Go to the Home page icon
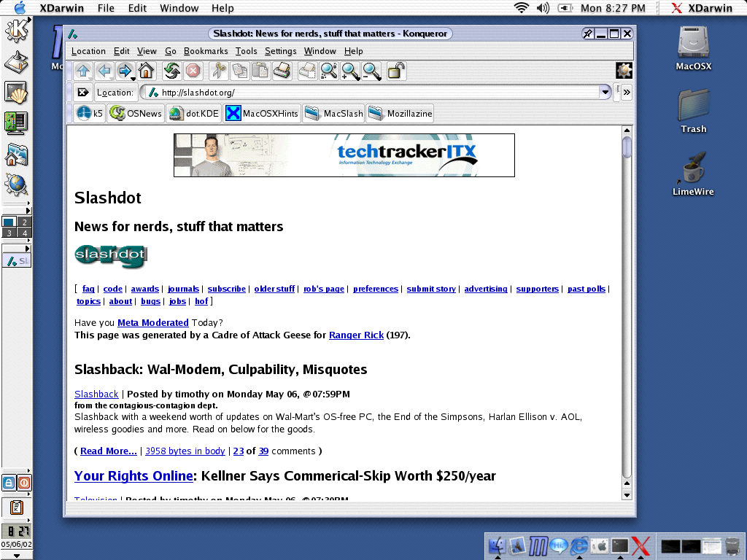The width and height of the screenshot is (747, 560). tap(146, 71)
